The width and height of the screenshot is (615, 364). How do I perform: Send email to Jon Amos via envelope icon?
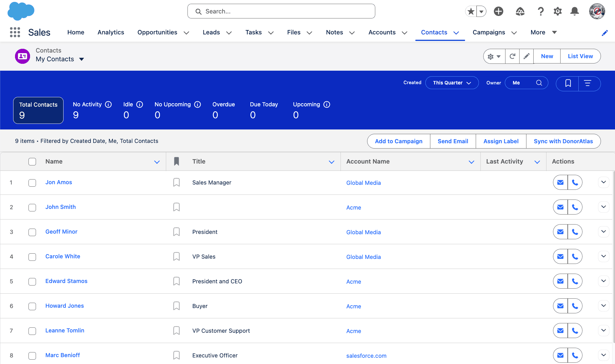tap(560, 182)
